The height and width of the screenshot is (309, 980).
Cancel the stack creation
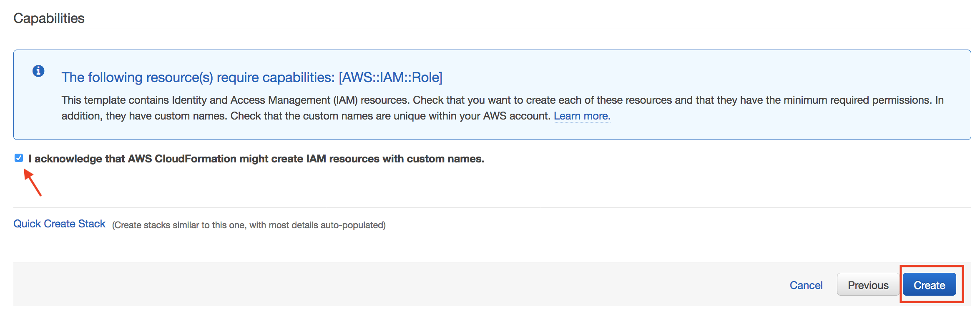(806, 285)
